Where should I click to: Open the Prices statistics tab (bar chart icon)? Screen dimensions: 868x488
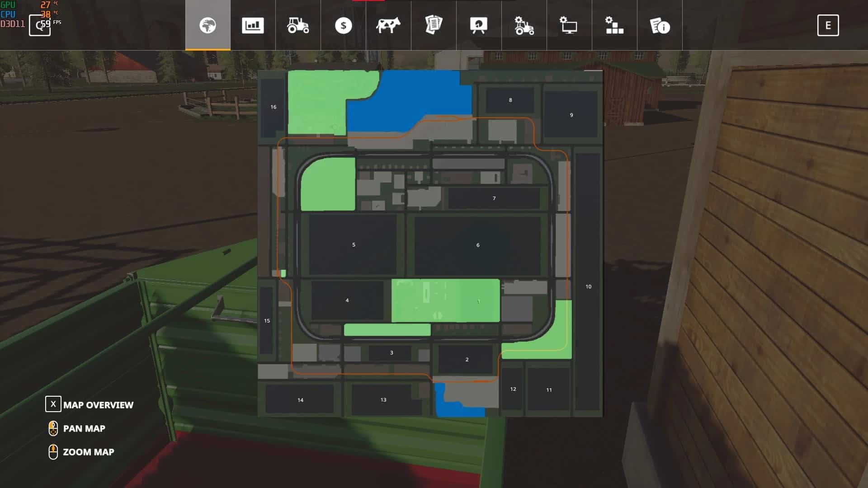pyautogui.click(x=252, y=26)
